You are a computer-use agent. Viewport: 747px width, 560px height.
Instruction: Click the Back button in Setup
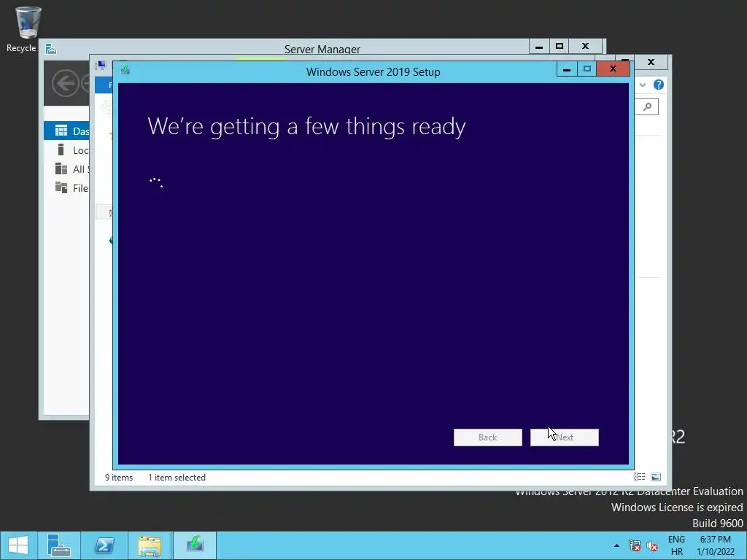tap(487, 437)
